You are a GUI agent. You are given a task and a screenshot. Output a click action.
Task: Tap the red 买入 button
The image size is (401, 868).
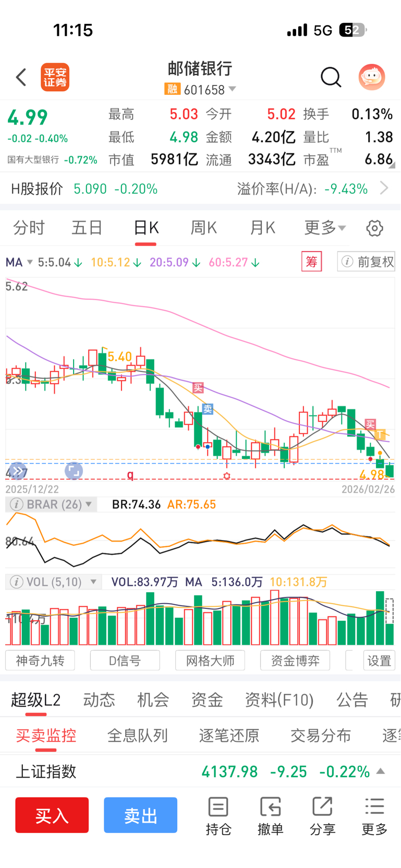(x=52, y=815)
